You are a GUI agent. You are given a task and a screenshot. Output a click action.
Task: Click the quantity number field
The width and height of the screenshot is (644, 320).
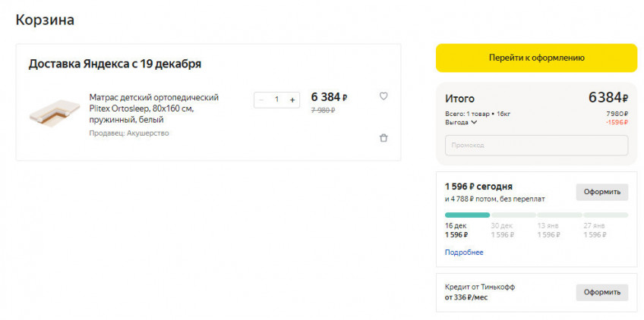pos(276,99)
